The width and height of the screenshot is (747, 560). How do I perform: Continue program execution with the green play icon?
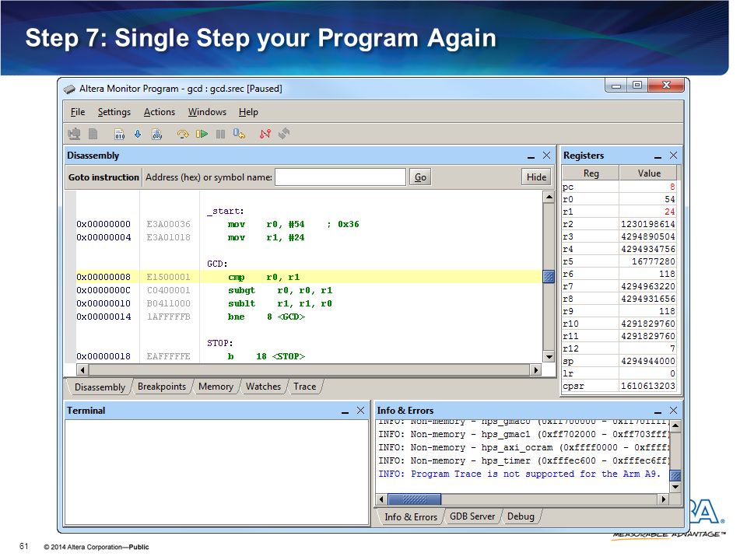(202, 135)
